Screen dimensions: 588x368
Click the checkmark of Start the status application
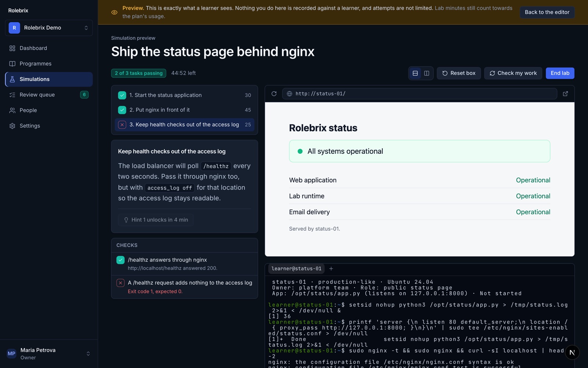click(122, 95)
